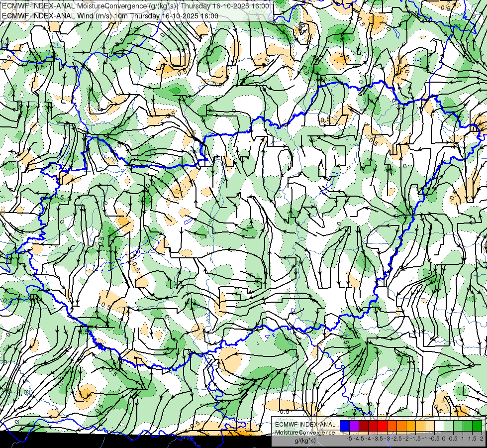
Task: Click 'ECMWF-INDEX-ANAL' text in the legend box
Action: [305, 425]
